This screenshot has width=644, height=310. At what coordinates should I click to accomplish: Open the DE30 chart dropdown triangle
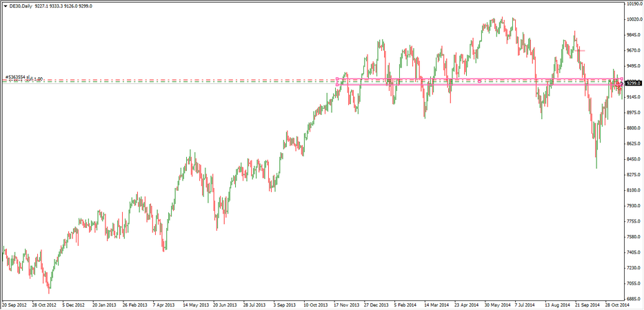click(6, 6)
